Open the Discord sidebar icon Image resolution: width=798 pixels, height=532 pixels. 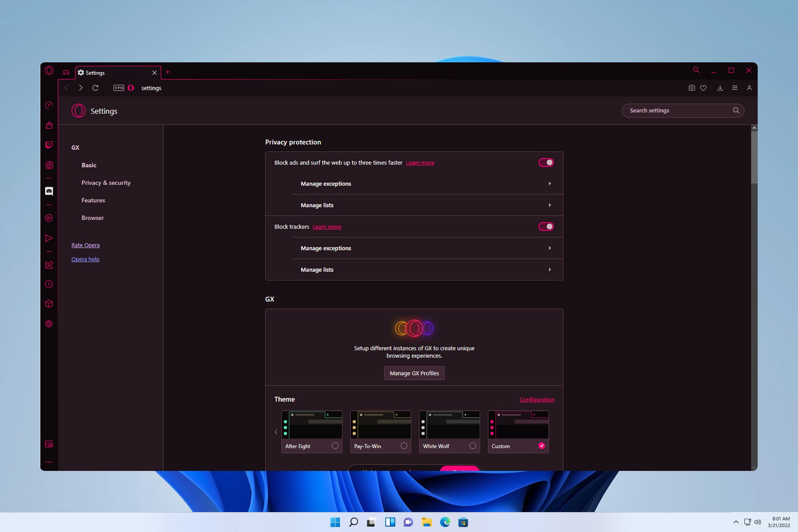[x=49, y=191]
